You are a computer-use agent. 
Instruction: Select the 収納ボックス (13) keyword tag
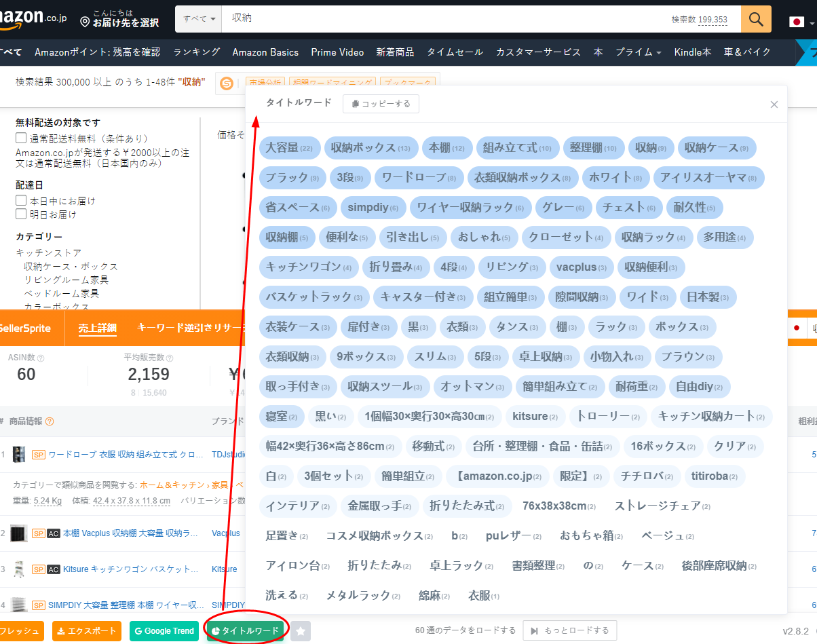pos(370,148)
